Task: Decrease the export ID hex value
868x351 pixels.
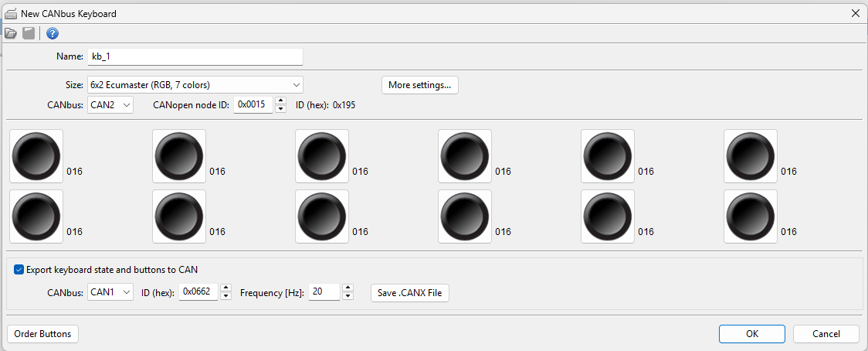Action: click(x=225, y=297)
